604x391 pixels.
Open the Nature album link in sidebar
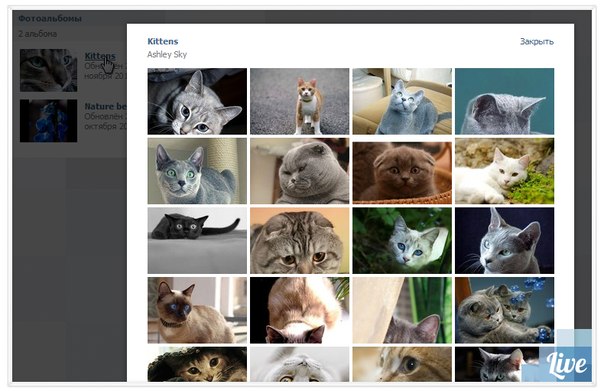click(105, 106)
